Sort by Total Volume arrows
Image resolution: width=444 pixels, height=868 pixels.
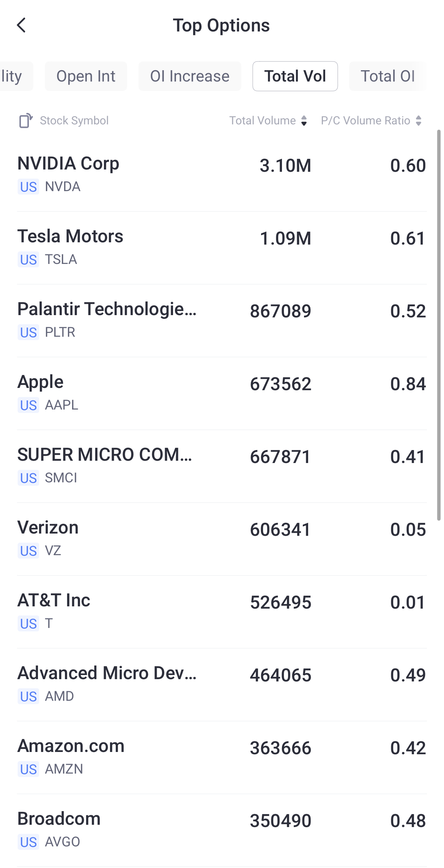click(304, 121)
